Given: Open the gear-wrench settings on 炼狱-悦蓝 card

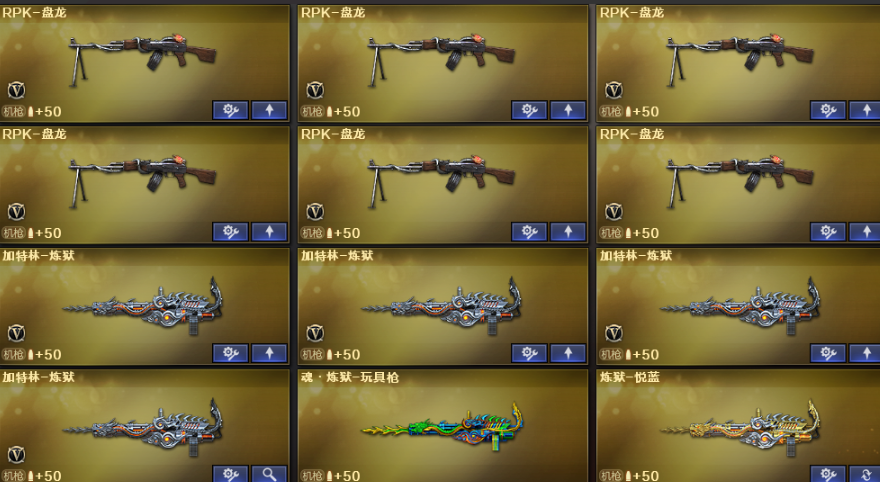Looking at the screenshot, I should 828,474.
